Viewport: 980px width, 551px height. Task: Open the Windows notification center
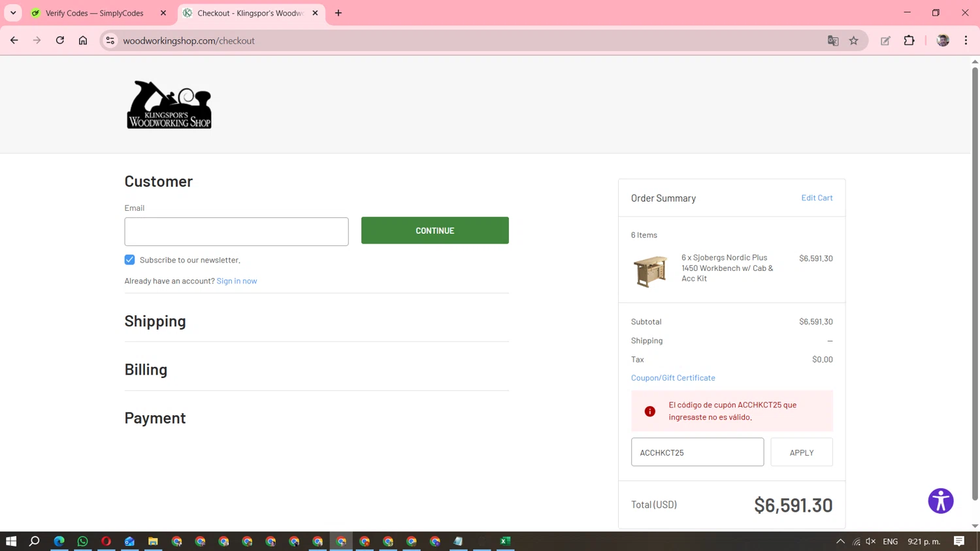pos(959,541)
